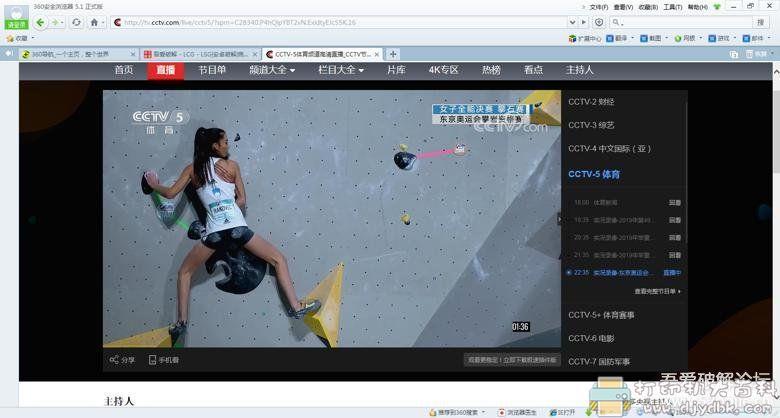The height and width of the screenshot is (418, 780).
Task: Open the 查看(V) menu
Action: point(623,7)
